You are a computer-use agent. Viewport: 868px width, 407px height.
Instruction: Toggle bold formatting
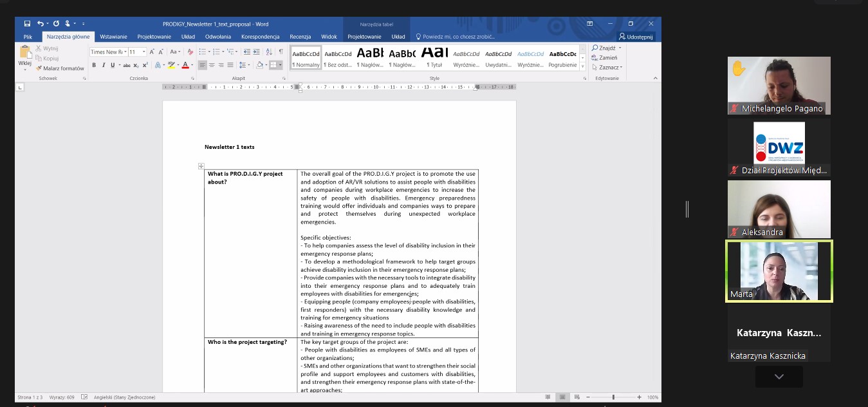(x=94, y=65)
